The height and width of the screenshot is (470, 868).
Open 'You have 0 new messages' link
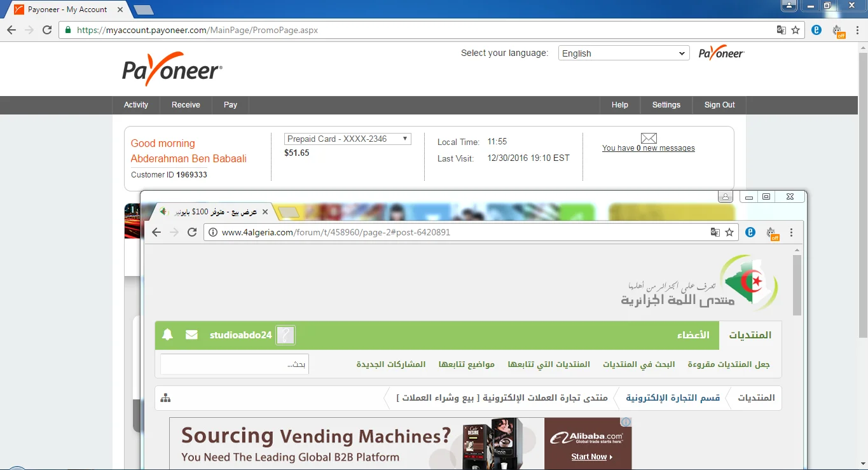pos(648,148)
